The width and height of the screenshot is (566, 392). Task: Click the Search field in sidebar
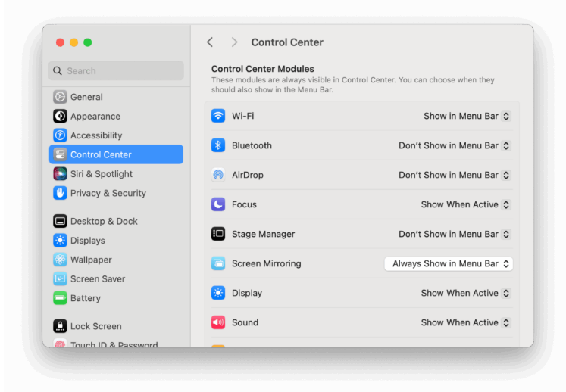click(116, 70)
